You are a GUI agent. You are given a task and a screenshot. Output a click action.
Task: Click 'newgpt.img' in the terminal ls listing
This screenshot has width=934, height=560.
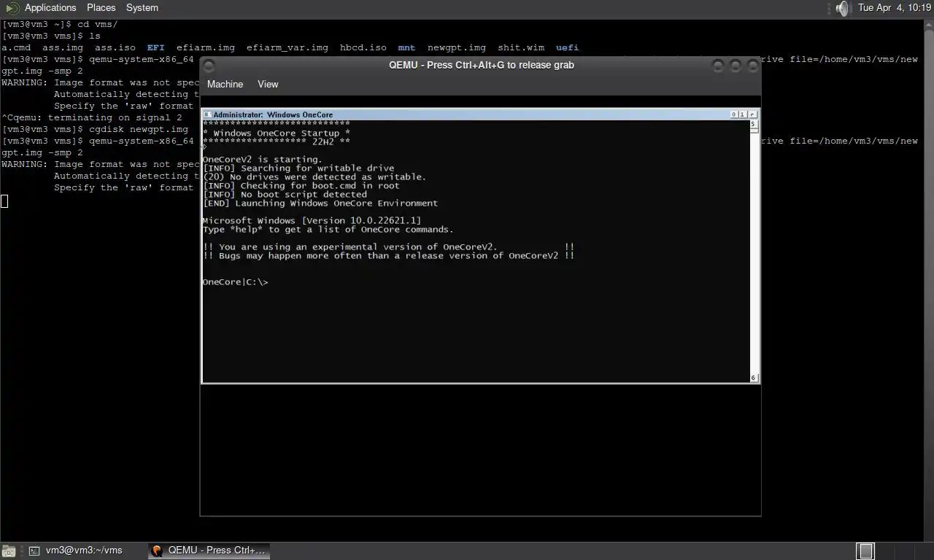[x=456, y=47]
